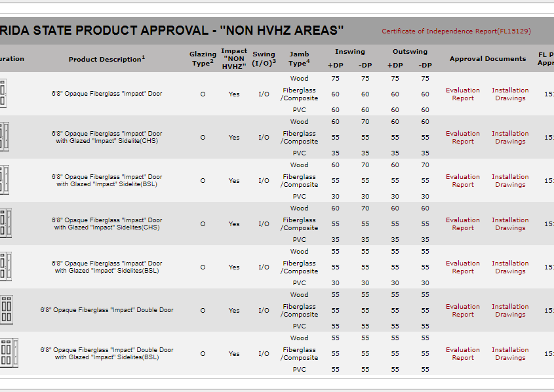Click 'Yes' impact value in the Double Door row
The width and height of the screenshot is (554, 392).
[234, 311]
